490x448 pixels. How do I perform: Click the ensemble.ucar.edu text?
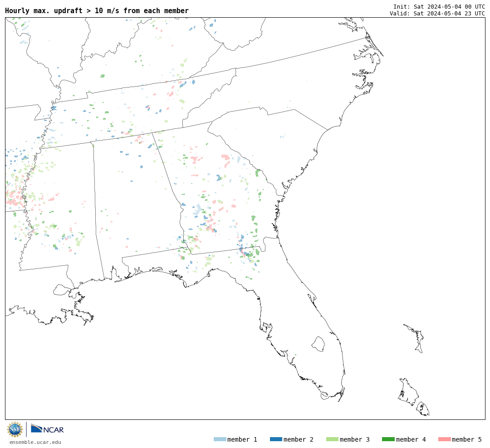coord(35,442)
